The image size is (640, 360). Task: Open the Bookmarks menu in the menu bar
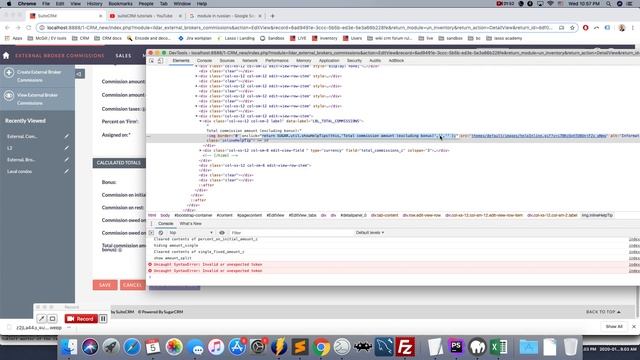pyautogui.click(x=120, y=4)
